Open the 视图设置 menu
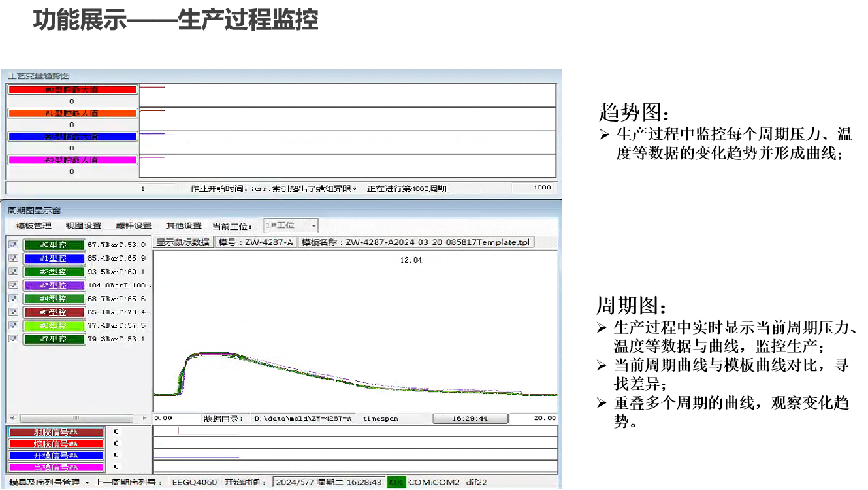 tap(84, 226)
